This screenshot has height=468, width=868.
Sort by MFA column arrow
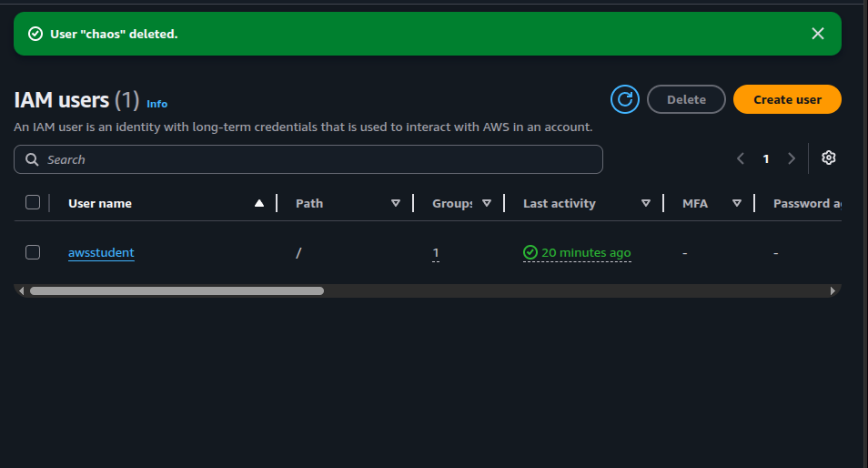[x=737, y=203]
